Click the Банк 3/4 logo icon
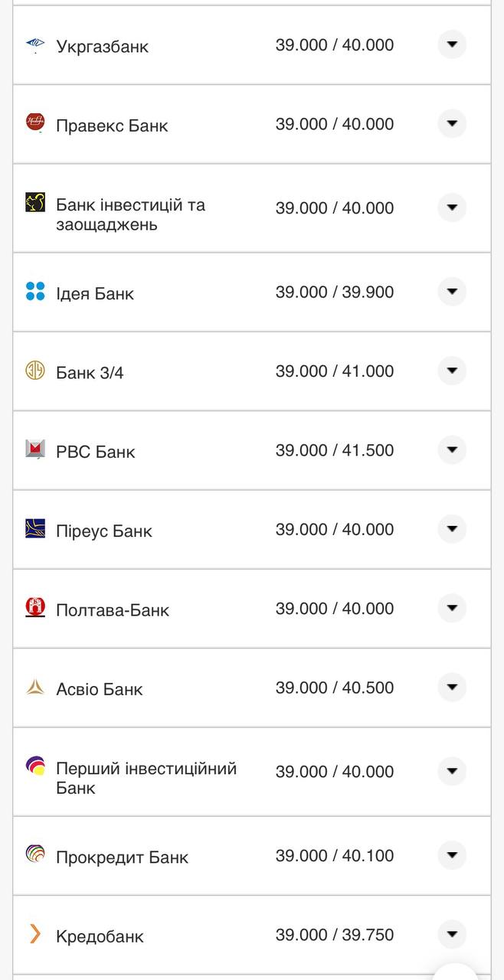The image size is (504, 980). [35, 371]
